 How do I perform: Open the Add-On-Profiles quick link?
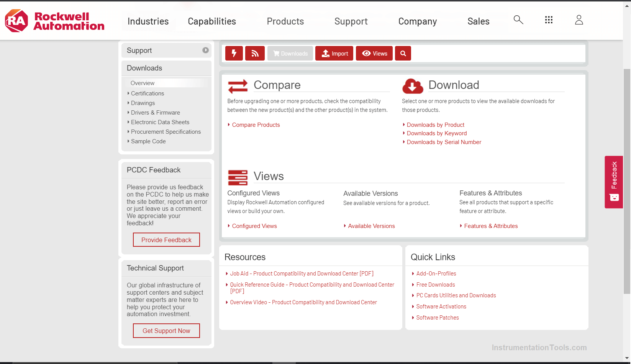[x=436, y=274]
